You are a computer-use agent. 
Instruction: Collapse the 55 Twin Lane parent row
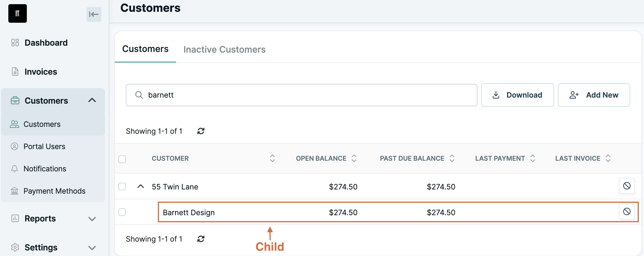(141, 186)
